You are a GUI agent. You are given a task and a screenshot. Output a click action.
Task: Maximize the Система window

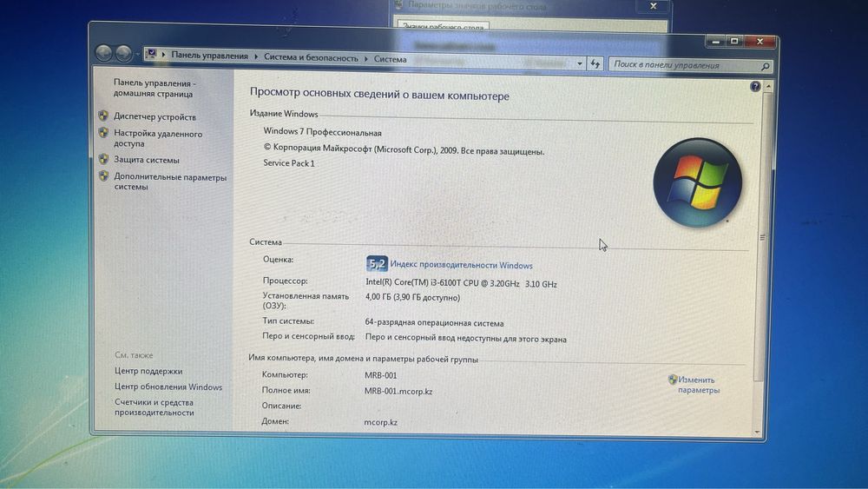(734, 42)
